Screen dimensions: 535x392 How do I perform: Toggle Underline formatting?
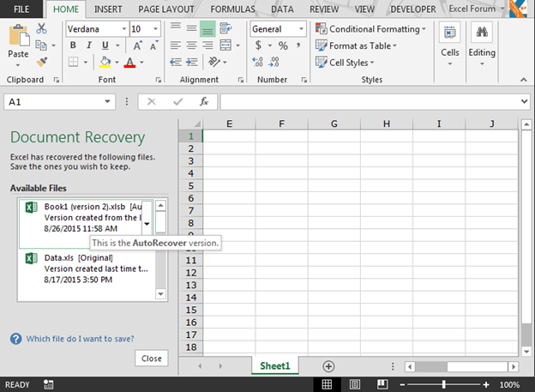click(105, 45)
